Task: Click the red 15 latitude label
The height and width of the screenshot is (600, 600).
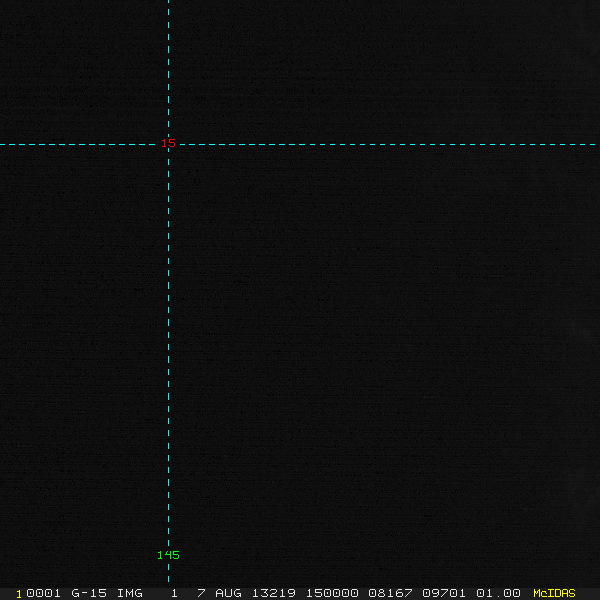Action: point(168,144)
